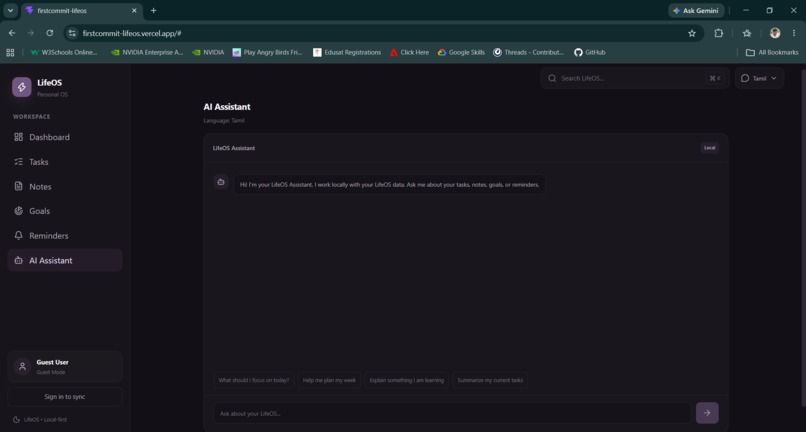The image size is (806, 432).
Task: Click the Chrome profile avatar
Action: (775, 33)
